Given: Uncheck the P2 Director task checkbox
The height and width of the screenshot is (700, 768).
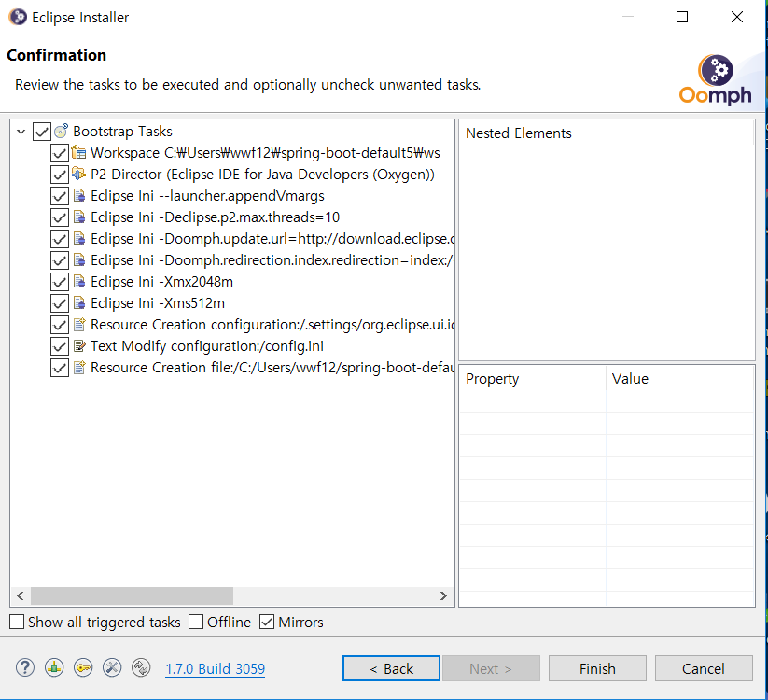Looking at the screenshot, I should point(60,175).
